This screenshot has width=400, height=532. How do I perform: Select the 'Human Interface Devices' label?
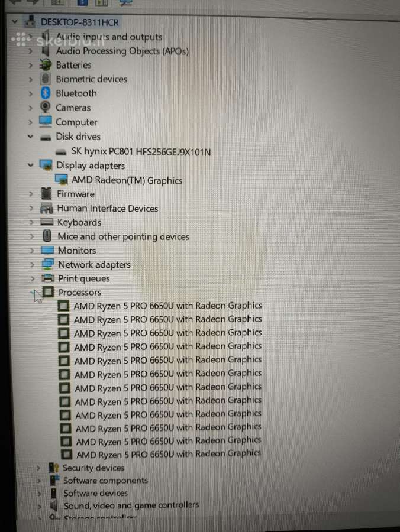[x=108, y=208]
